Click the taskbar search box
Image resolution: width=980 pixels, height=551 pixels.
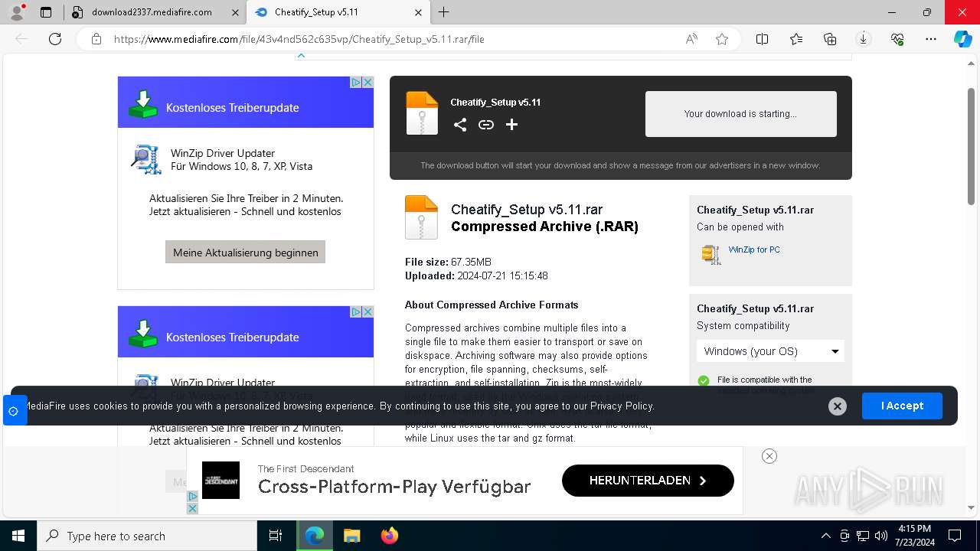147,536
